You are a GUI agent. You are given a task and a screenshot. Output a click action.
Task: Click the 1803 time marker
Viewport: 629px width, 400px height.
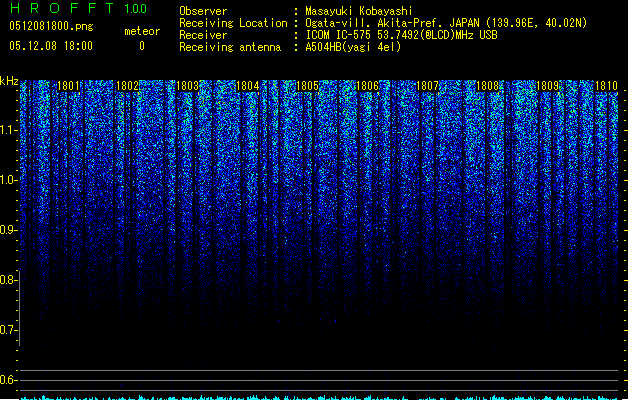pyautogui.click(x=187, y=86)
